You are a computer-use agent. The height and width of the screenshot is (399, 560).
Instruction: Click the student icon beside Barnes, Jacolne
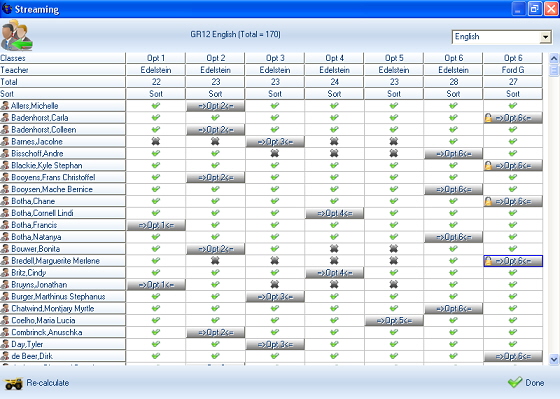(5, 141)
